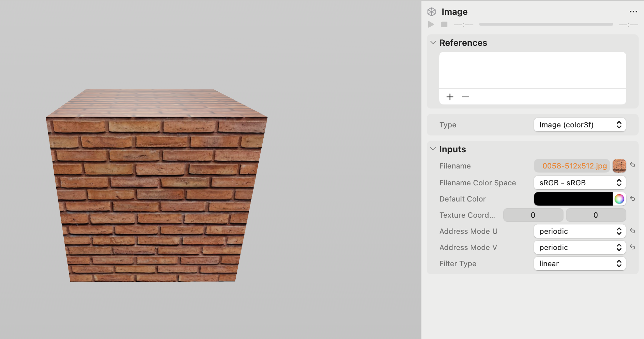The width and height of the screenshot is (644, 339).
Task: Reset Address Mode V with the undo arrow
Action: (x=633, y=247)
